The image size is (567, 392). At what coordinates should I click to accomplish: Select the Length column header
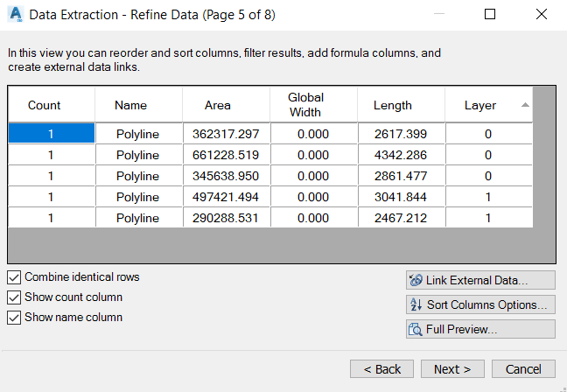pyautogui.click(x=393, y=105)
